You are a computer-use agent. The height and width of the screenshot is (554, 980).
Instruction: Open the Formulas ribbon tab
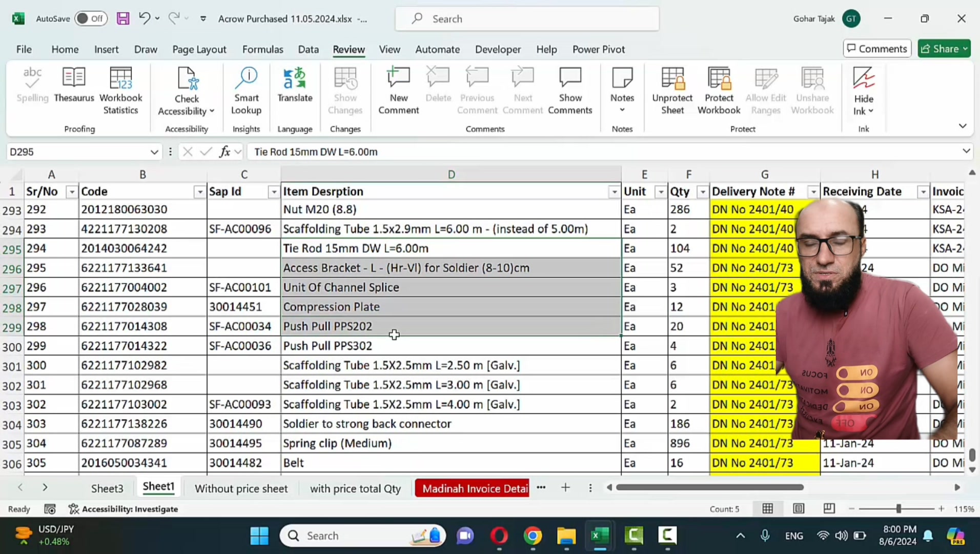pyautogui.click(x=262, y=49)
